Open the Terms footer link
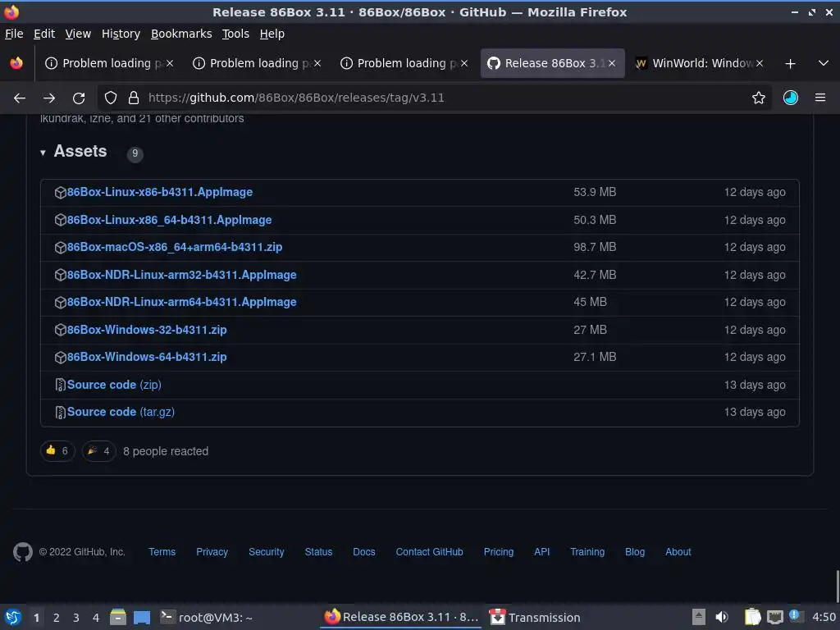The image size is (840, 630). (162, 552)
